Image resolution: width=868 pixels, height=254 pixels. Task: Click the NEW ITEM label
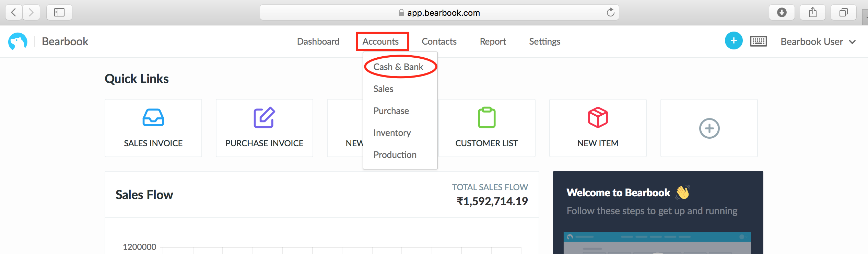598,143
